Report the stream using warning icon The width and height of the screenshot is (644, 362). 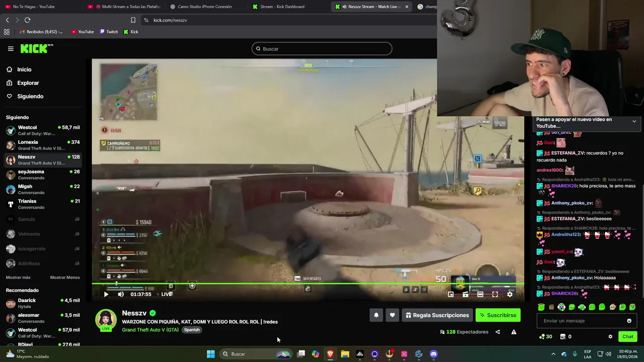click(514, 332)
